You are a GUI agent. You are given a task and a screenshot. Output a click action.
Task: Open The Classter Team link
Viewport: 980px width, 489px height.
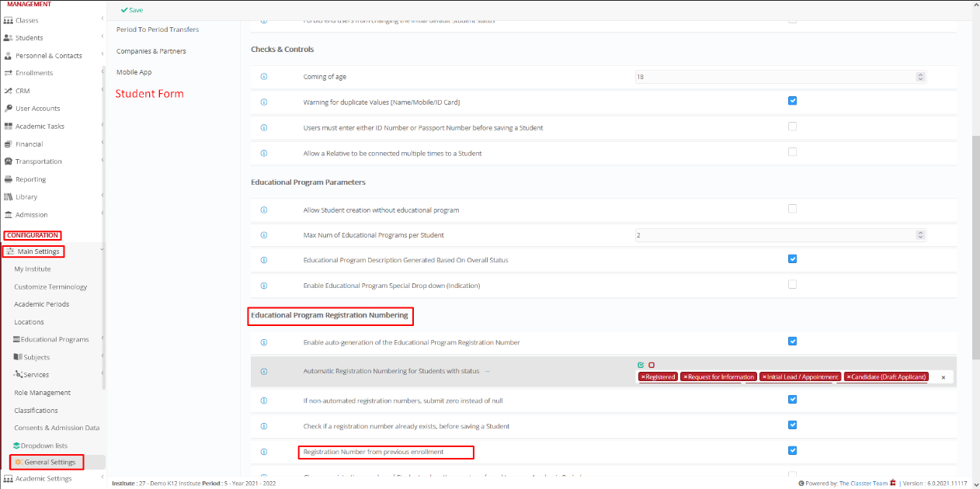(864, 484)
